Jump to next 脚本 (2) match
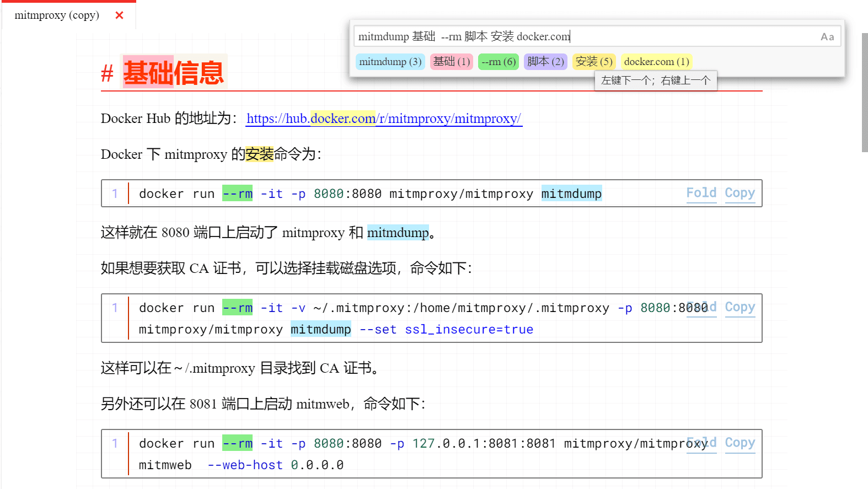 [545, 62]
